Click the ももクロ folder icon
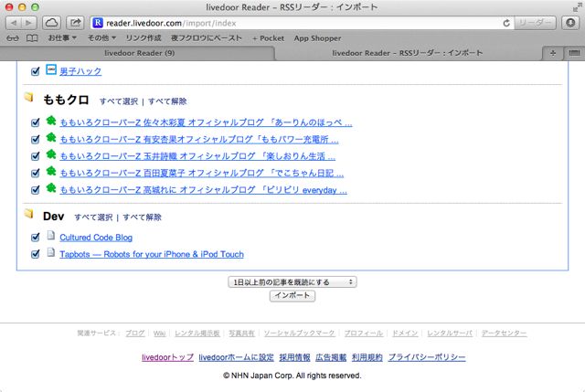The image size is (585, 392). (28, 98)
